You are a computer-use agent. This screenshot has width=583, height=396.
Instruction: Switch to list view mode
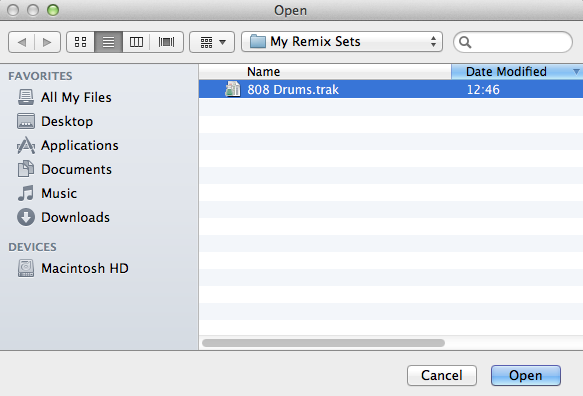(109, 42)
